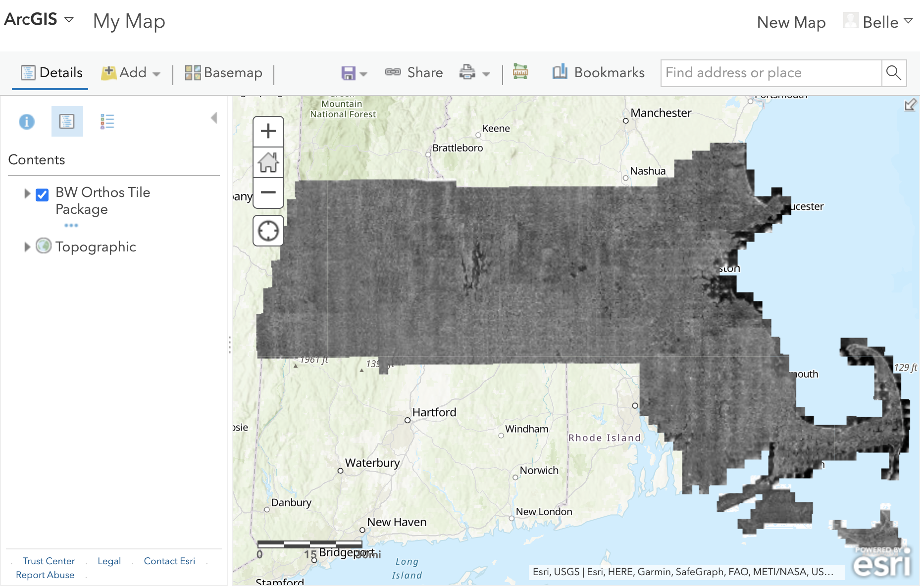The image size is (923, 588).
Task: Show the About this map info icon
Action: (27, 121)
